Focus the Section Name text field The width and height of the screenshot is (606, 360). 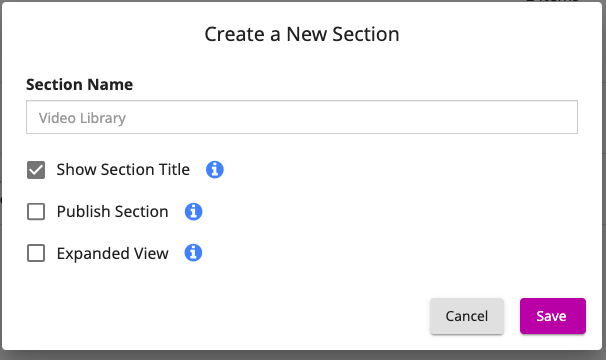coord(302,117)
